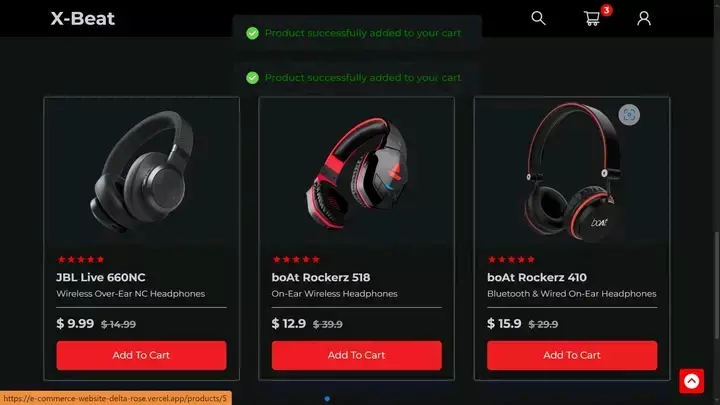Click the user account icon
Screen dimensions: 720x405
pos(644,18)
